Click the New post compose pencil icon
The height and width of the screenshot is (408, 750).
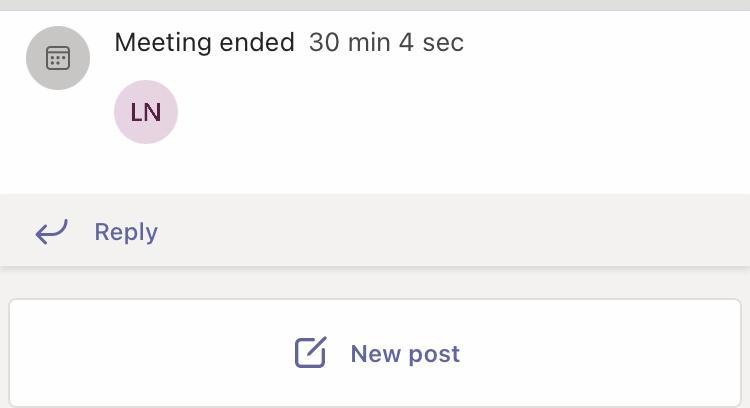pyautogui.click(x=310, y=353)
